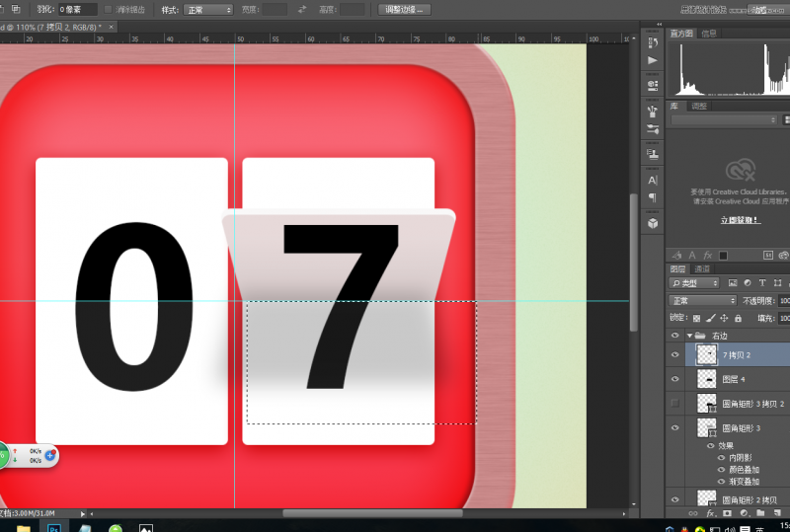Click the 调整边缘 button

click(404, 9)
